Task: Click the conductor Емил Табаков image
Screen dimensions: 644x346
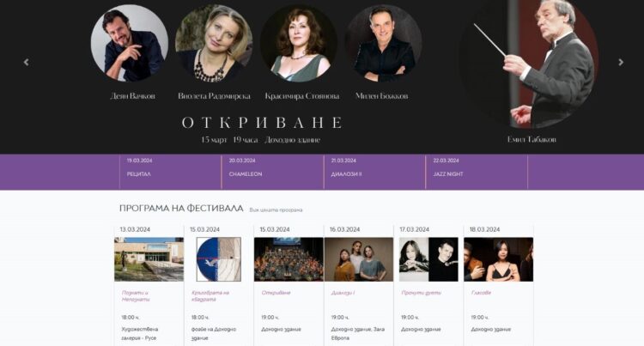Action: pos(532,64)
